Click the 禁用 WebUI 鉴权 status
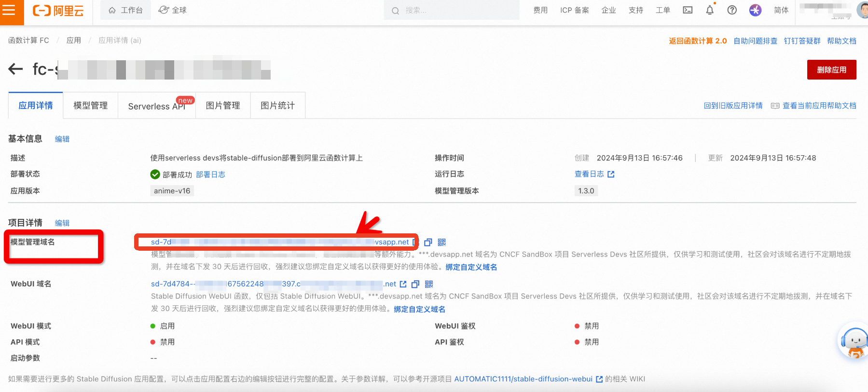Screen dimensions: 868x392 tap(591, 326)
